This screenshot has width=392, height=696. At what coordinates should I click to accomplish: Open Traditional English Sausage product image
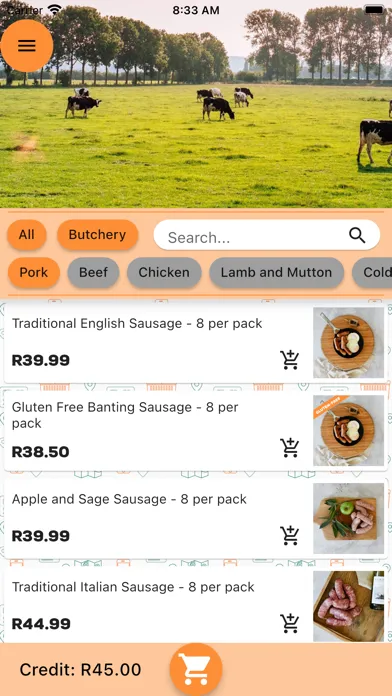(348, 342)
